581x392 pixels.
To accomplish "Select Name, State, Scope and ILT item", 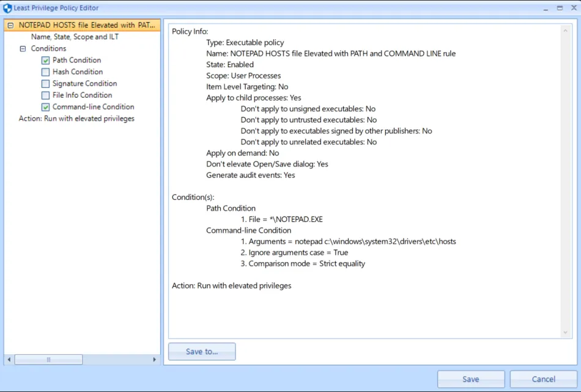I will [75, 37].
